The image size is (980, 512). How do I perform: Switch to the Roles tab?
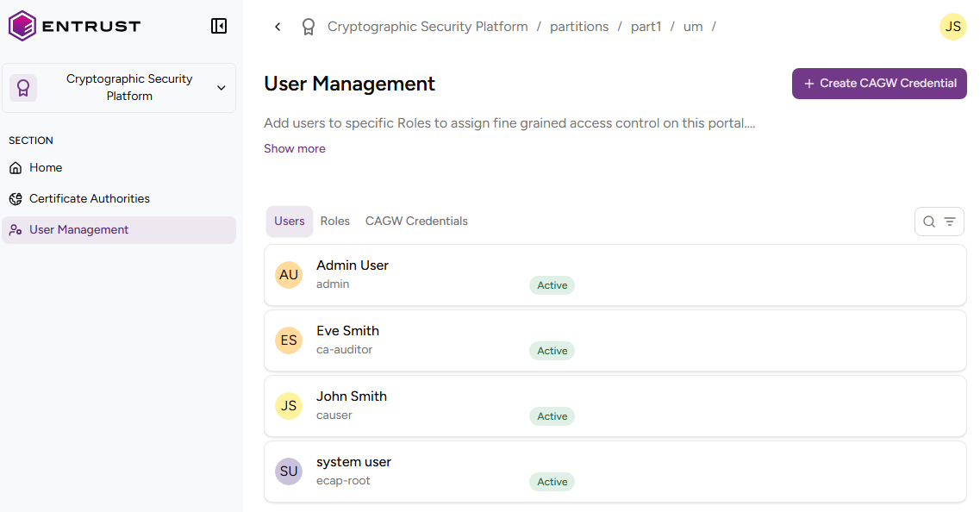[x=335, y=222]
